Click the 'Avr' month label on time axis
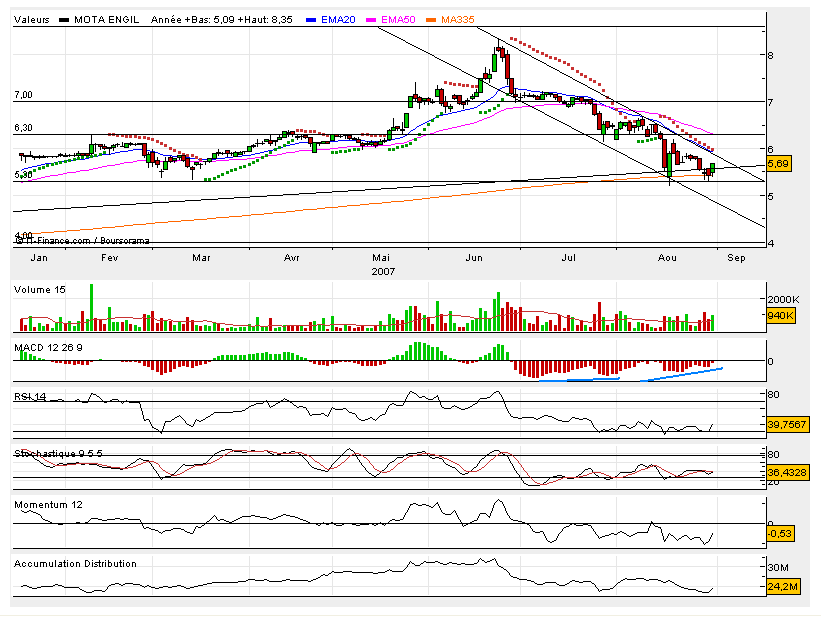Image resolution: width=821 pixels, height=617 pixels. tap(292, 258)
